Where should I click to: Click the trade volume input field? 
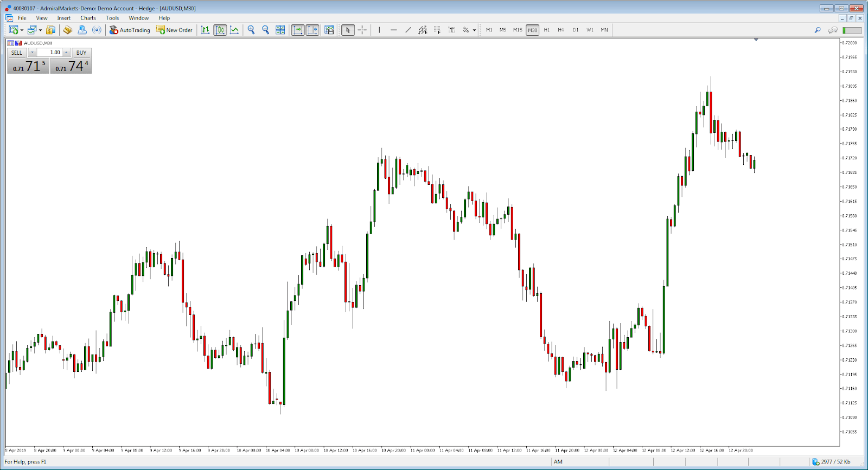coord(49,53)
